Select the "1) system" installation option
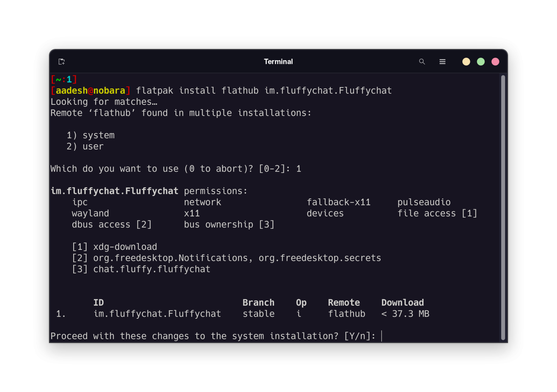557x392 pixels. point(90,135)
